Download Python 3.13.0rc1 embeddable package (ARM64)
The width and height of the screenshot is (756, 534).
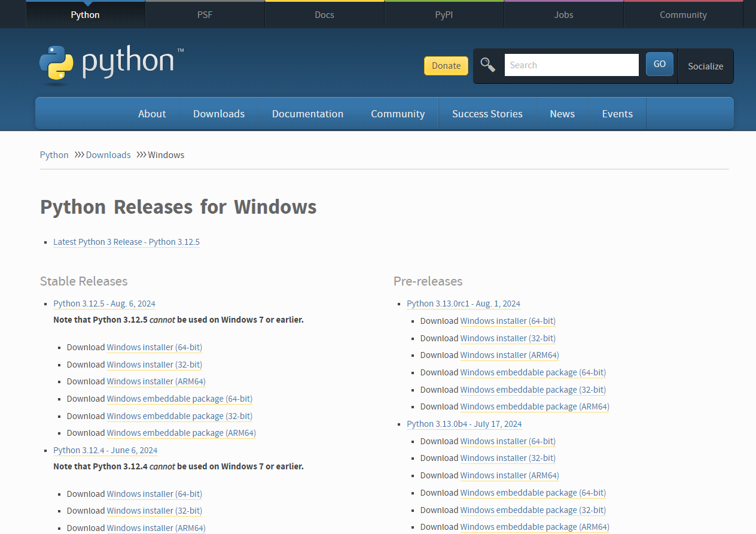click(535, 406)
